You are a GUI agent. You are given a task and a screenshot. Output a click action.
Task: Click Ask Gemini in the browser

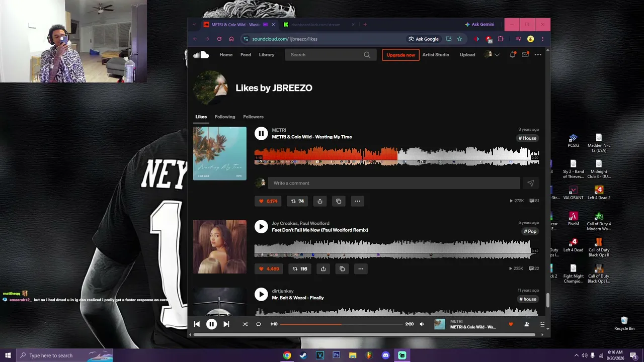[479, 24]
